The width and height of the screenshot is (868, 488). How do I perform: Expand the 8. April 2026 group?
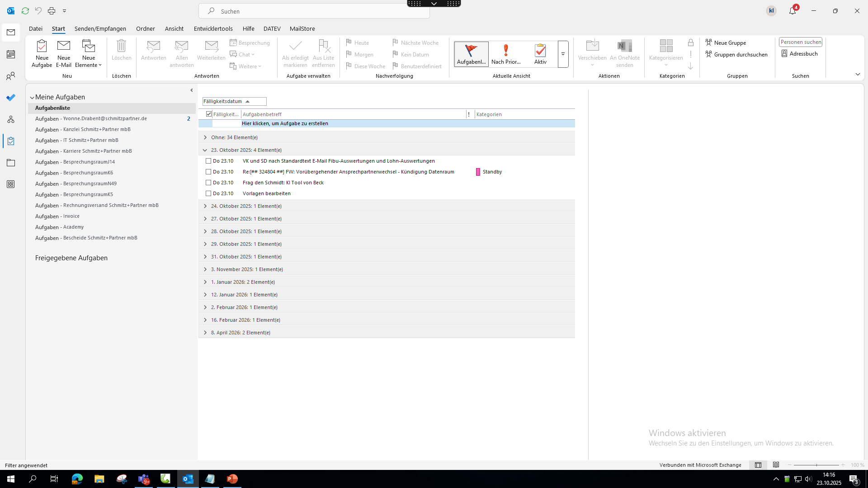205,333
